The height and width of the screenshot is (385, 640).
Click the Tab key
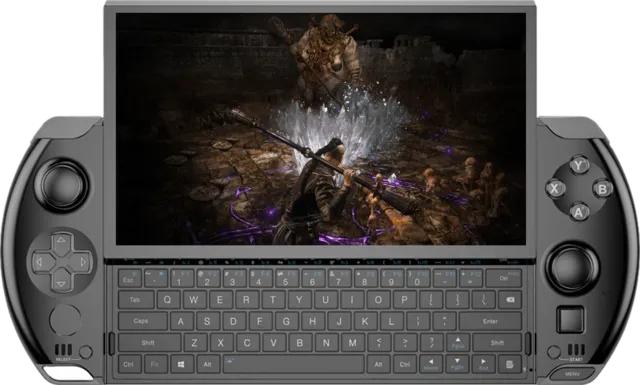click(x=136, y=300)
